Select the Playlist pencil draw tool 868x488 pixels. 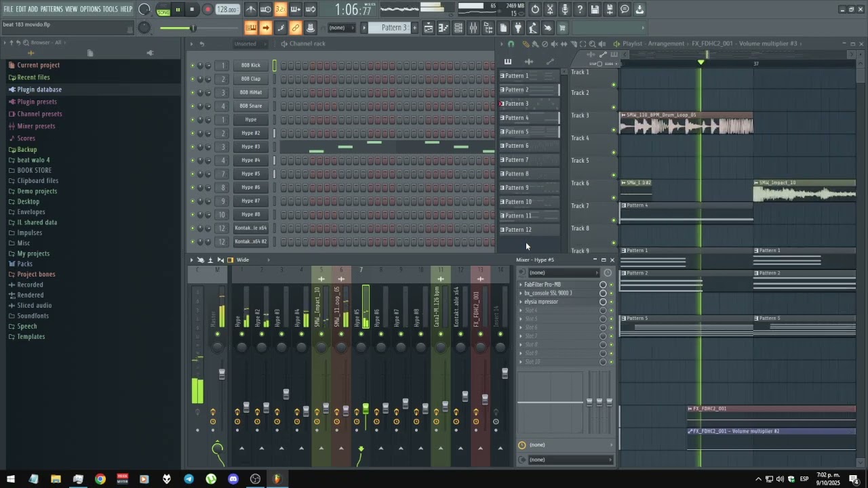(526, 44)
